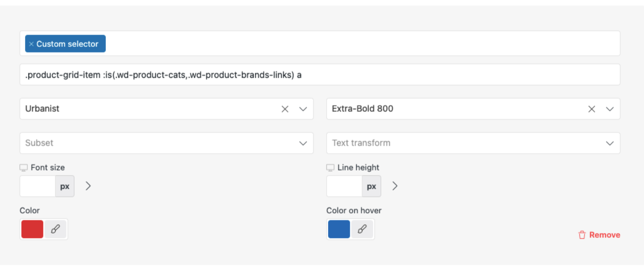Click the desktop device icon beside Font size
Screen dimensions: 644x266
point(24,168)
